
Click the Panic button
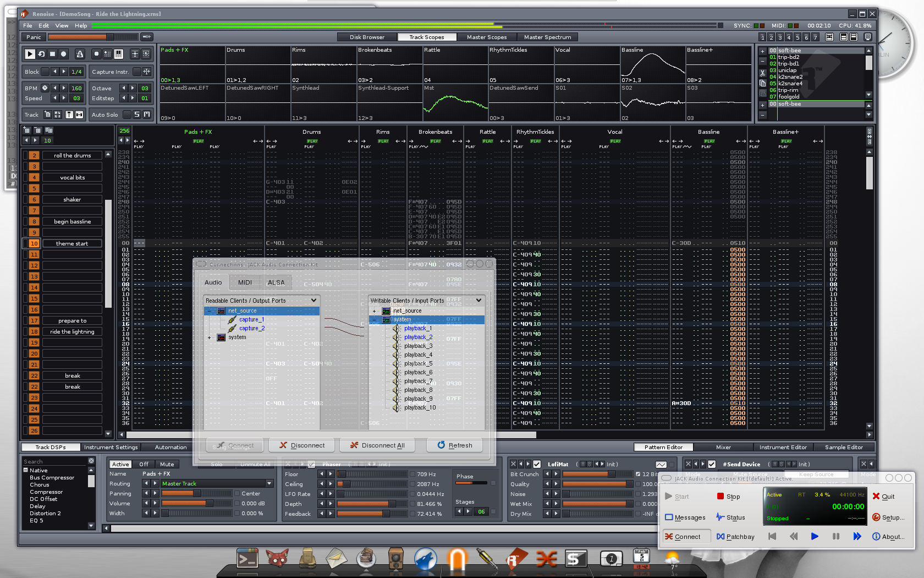tap(34, 37)
